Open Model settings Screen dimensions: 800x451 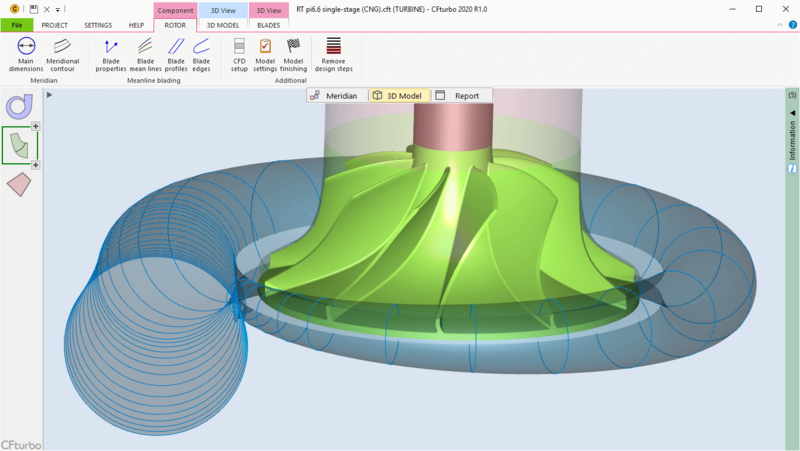click(x=265, y=54)
